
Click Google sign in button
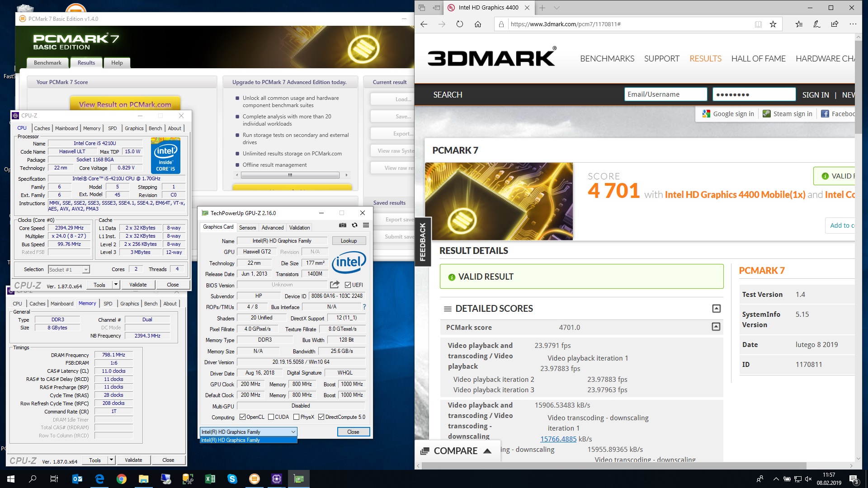click(x=728, y=114)
